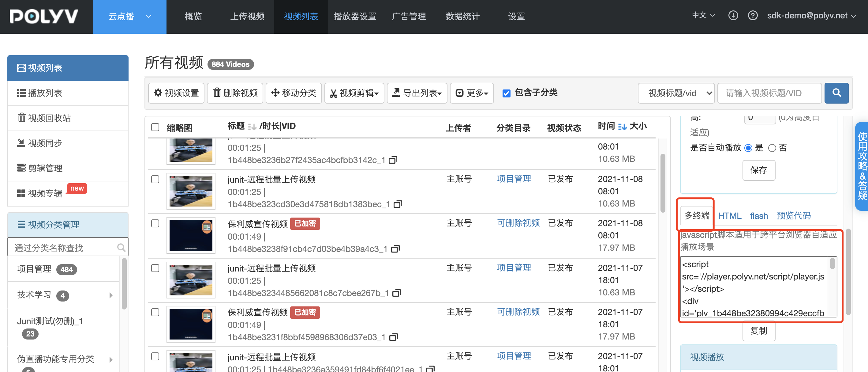The image size is (868, 372).
Task: Click the 删除视频 trash button
Action: click(x=235, y=93)
